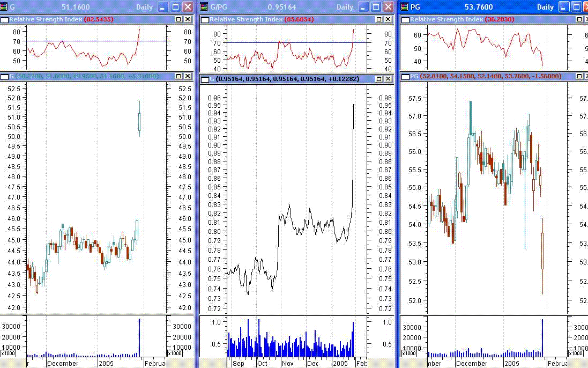Close the G chart window
The image size is (588, 368).
click(188, 7)
